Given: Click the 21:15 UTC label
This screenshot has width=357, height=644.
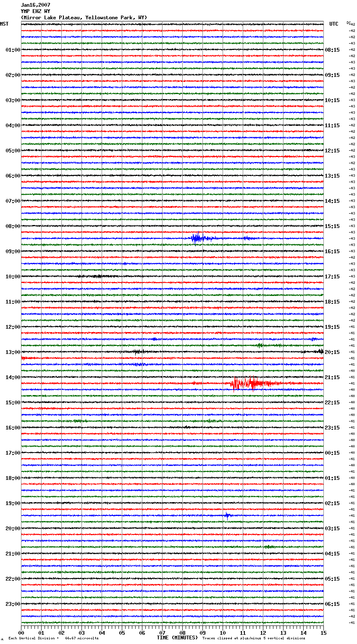Looking at the screenshot, I should click(x=332, y=377).
